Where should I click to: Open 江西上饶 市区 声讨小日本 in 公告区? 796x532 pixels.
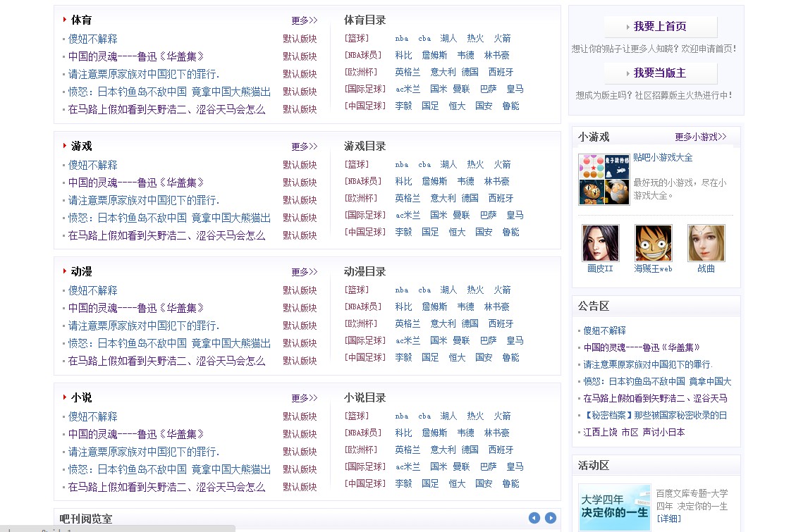634,432
